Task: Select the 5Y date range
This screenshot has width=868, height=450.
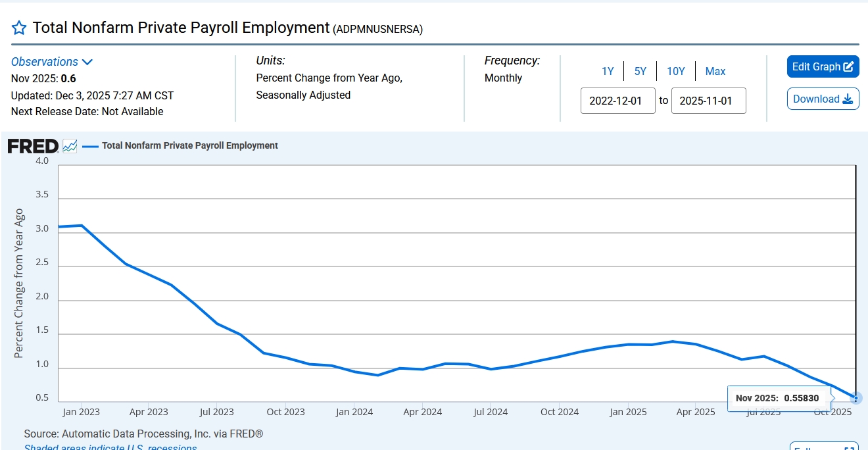Action: 640,71
